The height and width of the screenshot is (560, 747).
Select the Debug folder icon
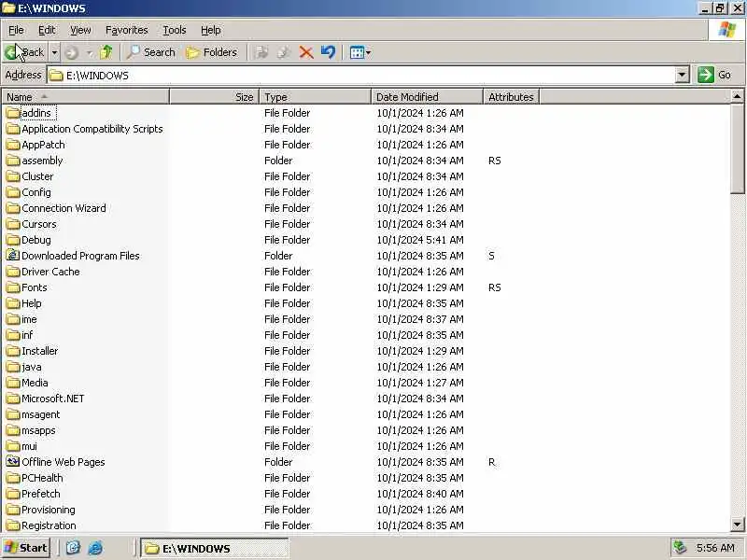(x=13, y=240)
